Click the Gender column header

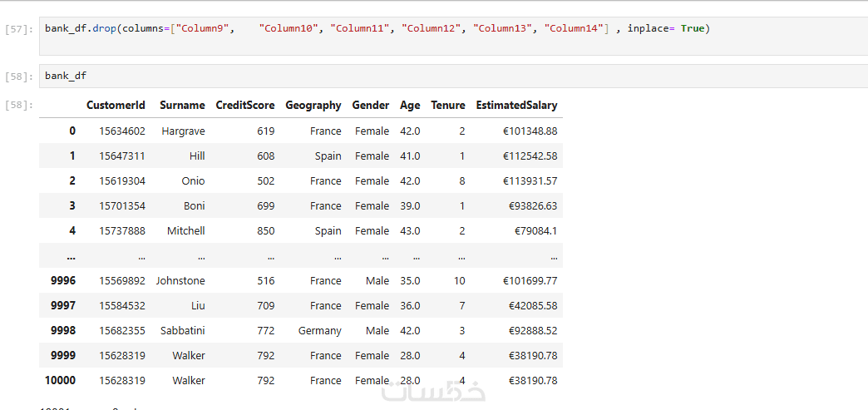point(370,106)
